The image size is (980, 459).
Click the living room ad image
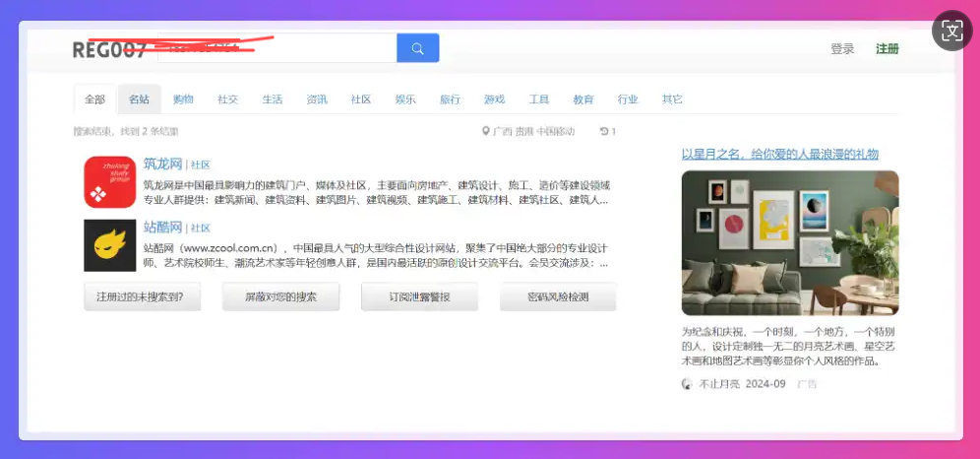point(790,242)
